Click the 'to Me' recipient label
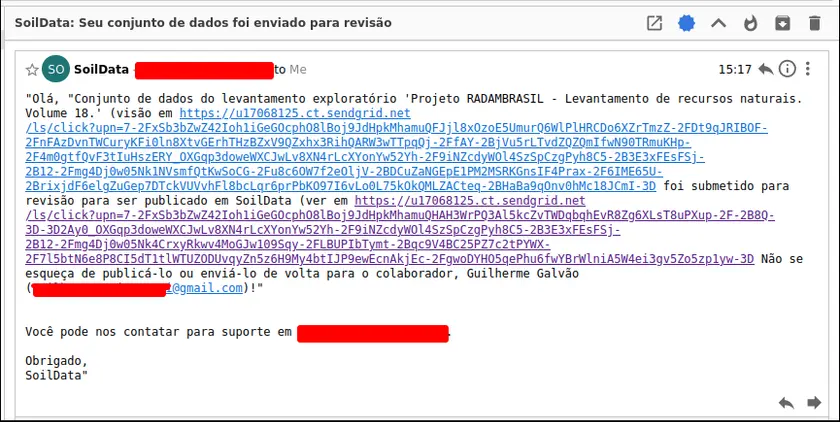This screenshot has height=422, width=840. click(x=290, y=69)
